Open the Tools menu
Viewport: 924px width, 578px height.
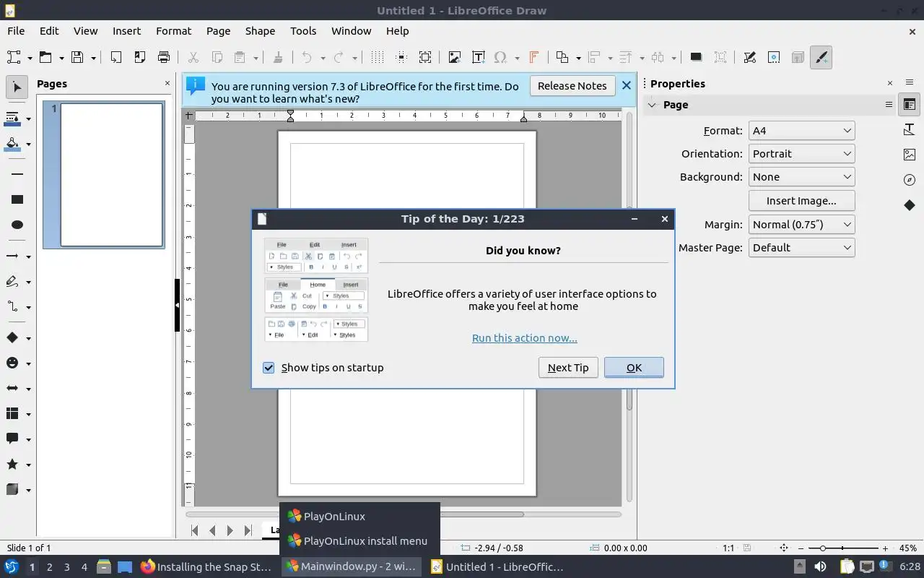click(x=303, y=31)
